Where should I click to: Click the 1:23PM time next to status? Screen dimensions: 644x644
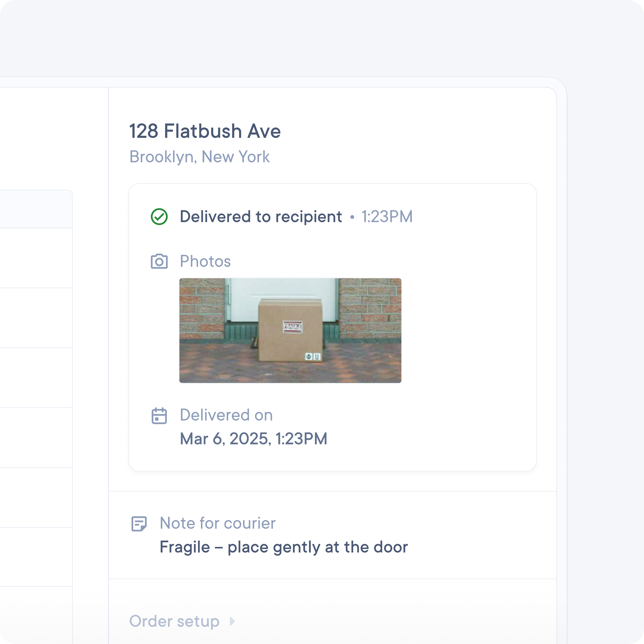(387, 217)
